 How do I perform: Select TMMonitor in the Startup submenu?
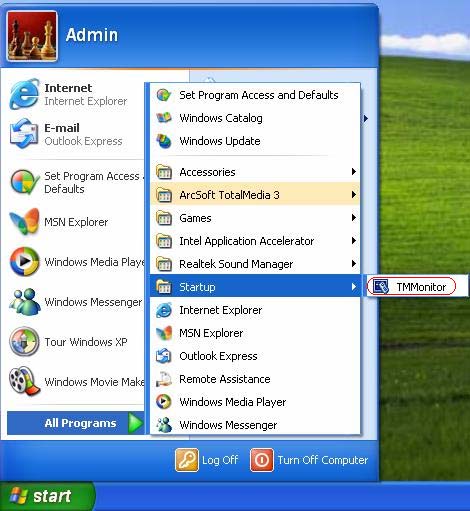click(417, 287)
